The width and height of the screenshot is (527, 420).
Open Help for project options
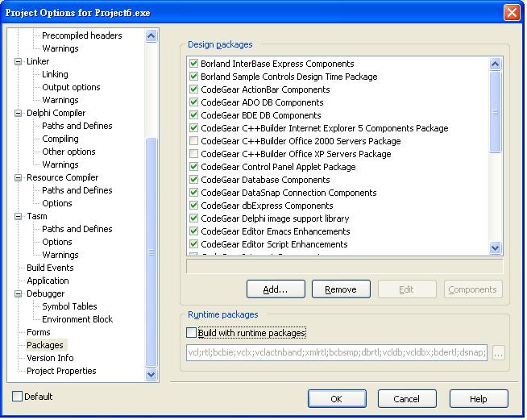click(479, 398)
